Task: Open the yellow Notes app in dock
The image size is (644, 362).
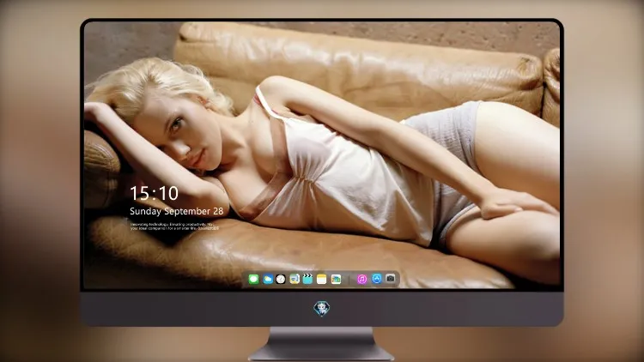Action: [x=322, y=280]
